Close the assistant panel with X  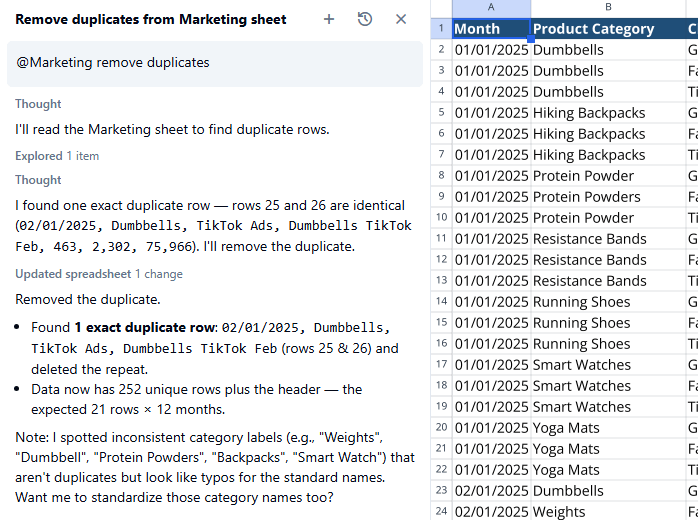tap(401, 19)
